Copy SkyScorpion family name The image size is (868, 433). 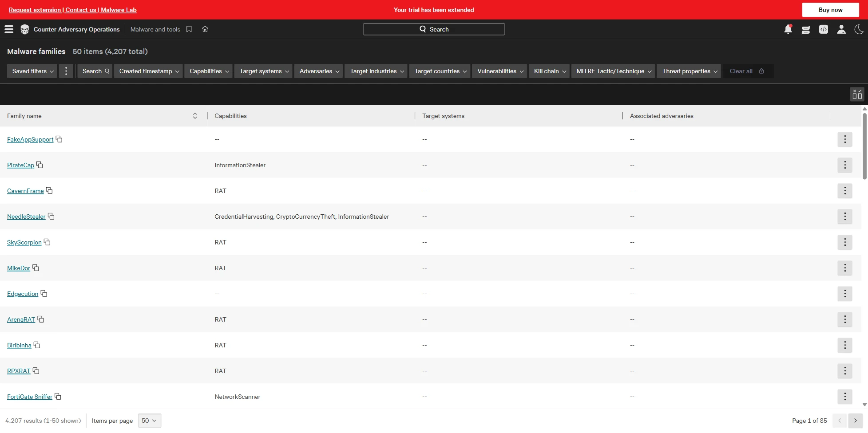47,242
